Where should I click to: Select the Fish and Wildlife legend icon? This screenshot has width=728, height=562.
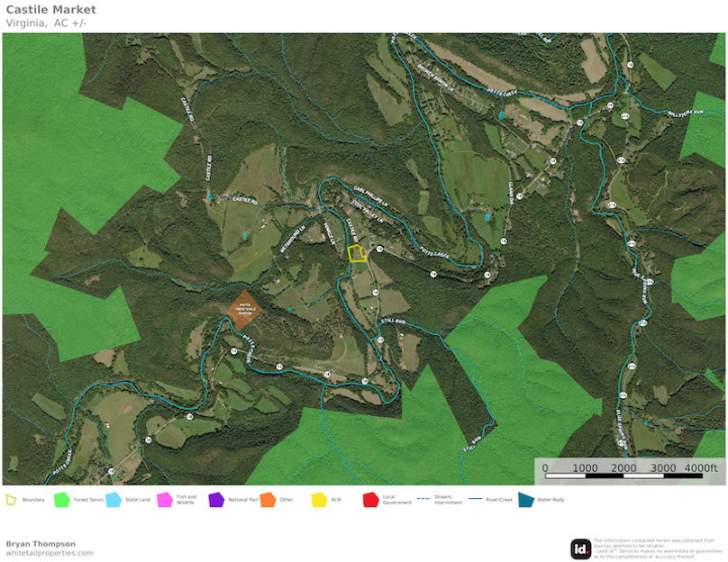coord(164,497)
